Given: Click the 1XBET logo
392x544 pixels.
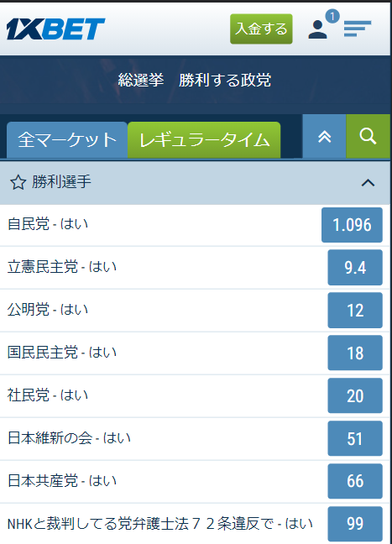Looking at the screenshot, I should pyautogui.click(x=55, y=29).
